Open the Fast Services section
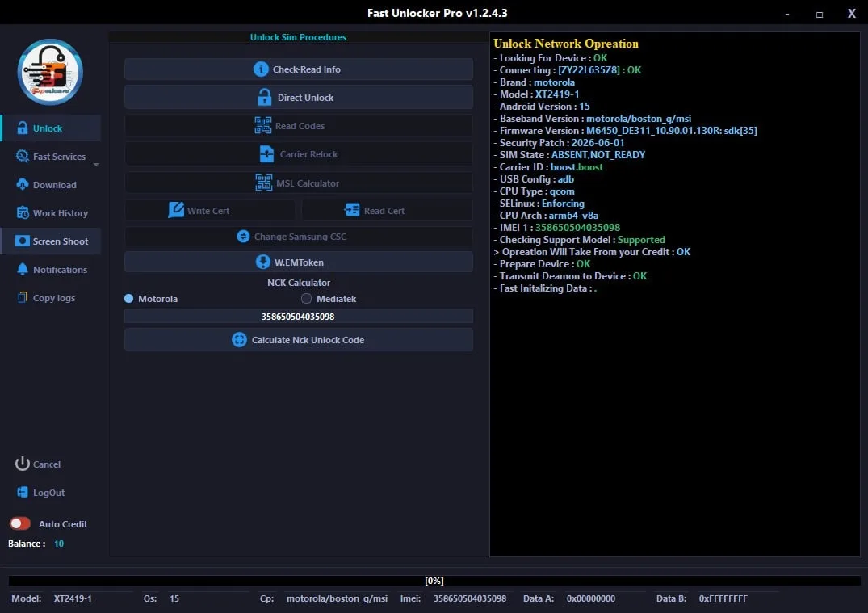This screenshot has width=868, height=613. (x=50, y=156)
